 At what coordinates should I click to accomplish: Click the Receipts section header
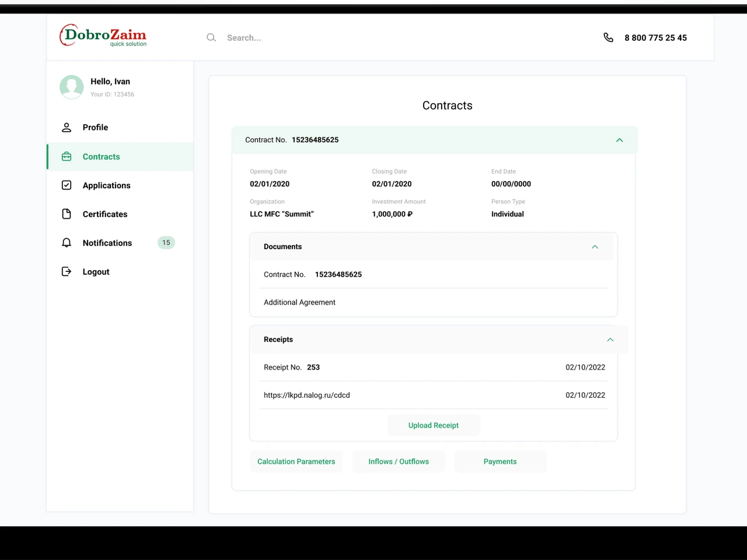439,339
